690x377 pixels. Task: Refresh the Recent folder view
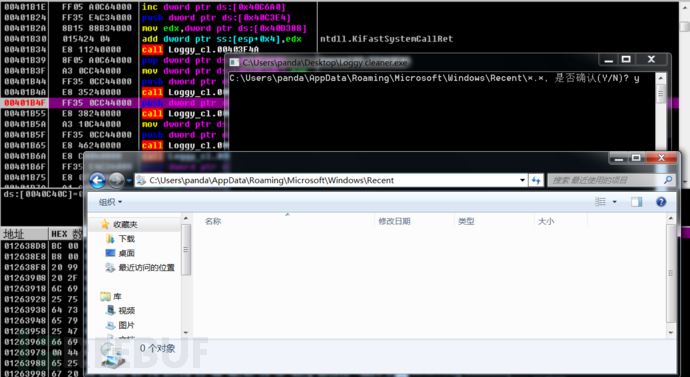tap(536, 180)
